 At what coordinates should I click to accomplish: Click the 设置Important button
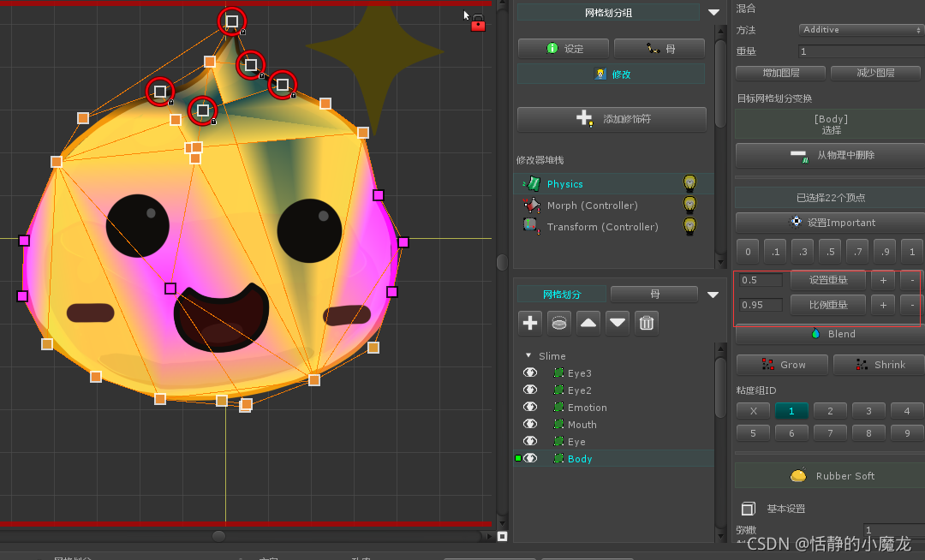pyautogui.click(x=831, y=223)
